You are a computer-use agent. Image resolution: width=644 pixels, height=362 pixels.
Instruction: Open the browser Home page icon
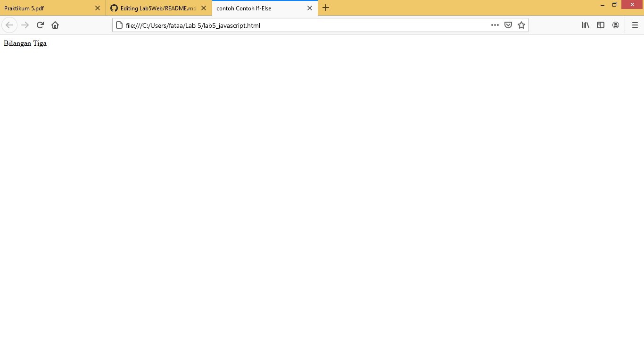pos(55,25)
